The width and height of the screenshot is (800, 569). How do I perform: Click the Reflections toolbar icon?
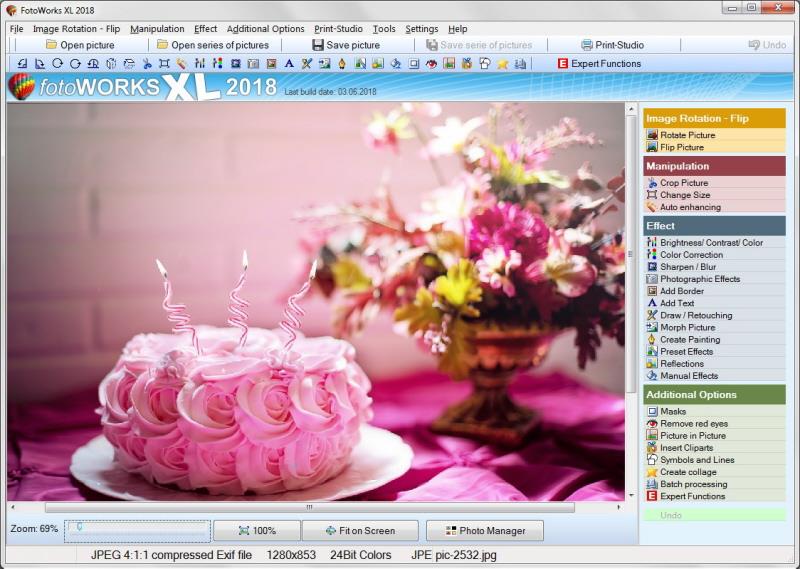378,63
